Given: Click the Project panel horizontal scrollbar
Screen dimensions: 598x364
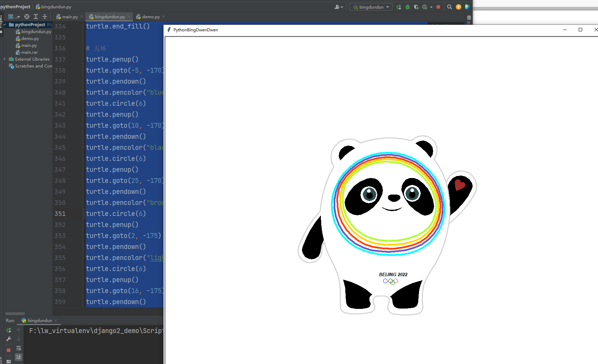Looking at the screenshot, I should pos(15,314).
